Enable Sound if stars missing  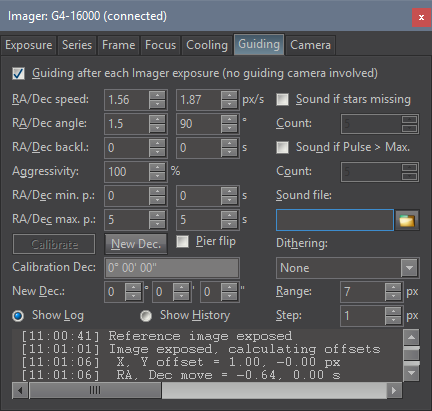tap(282, 99)
